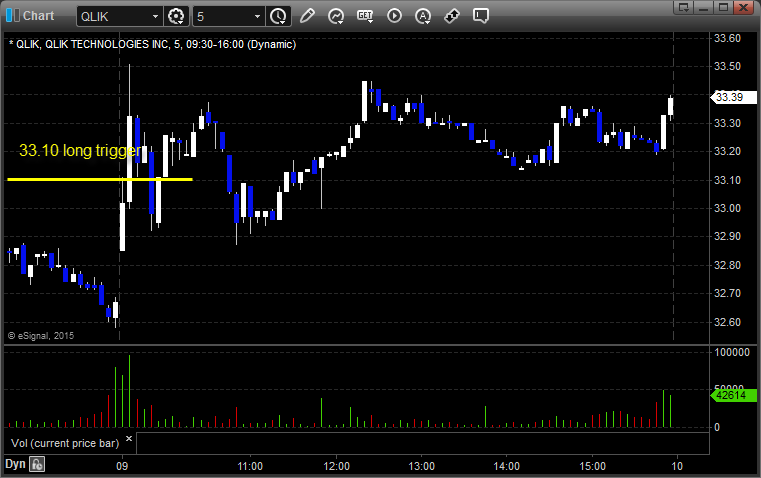
Task: Click the play/replay circle icon
Action: point(394,16)
